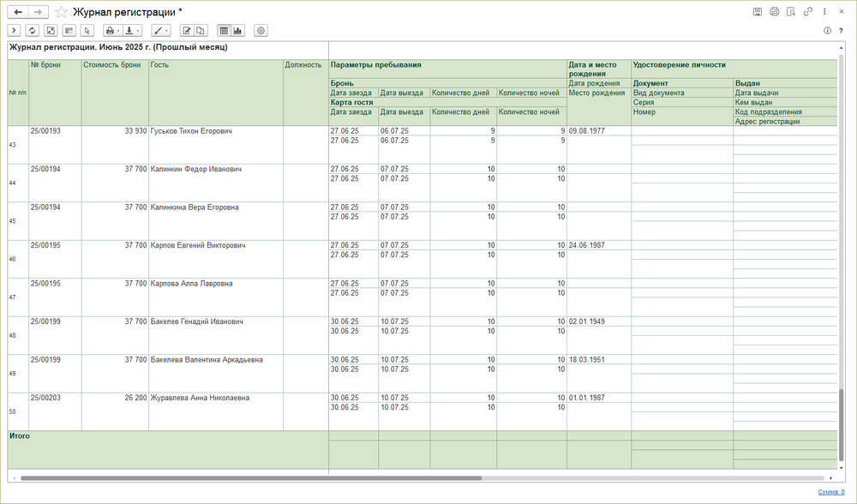This screenshot has height=504, width=857.
Task: Print the report using top-right printer icon
Action: pos(775,12)
